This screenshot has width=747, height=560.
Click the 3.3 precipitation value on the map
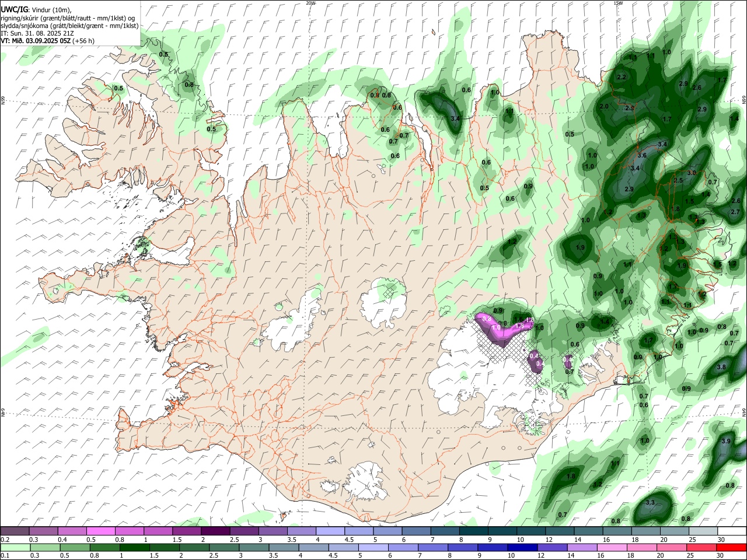pos(650,502)
